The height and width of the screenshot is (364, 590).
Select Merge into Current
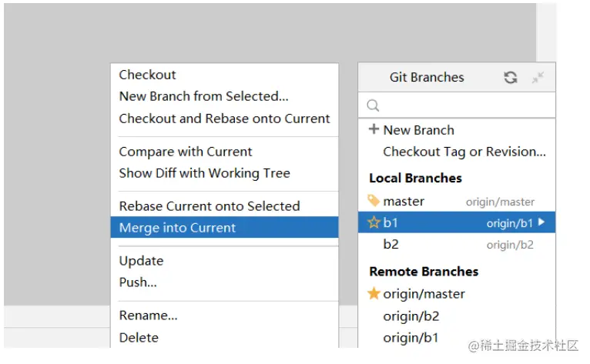pos(178,228)
